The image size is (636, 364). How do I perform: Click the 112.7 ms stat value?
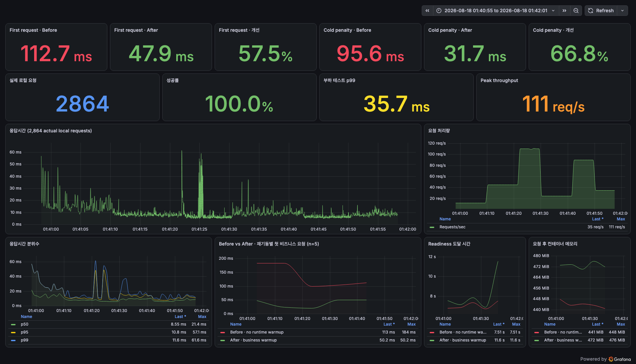56,54
